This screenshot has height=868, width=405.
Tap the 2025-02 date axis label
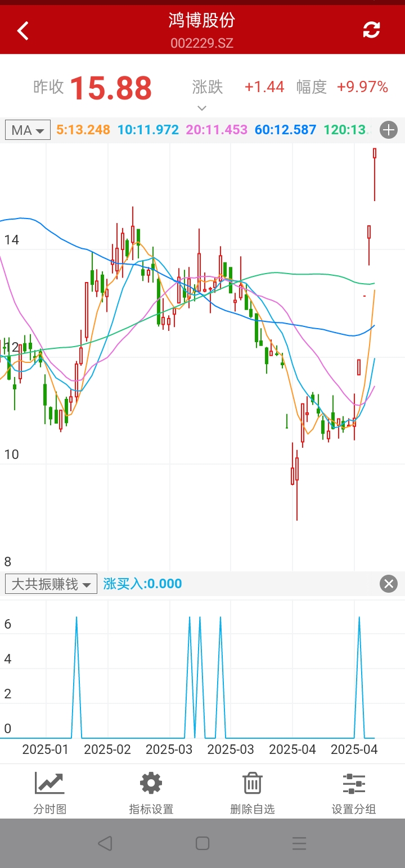point(107,749)
